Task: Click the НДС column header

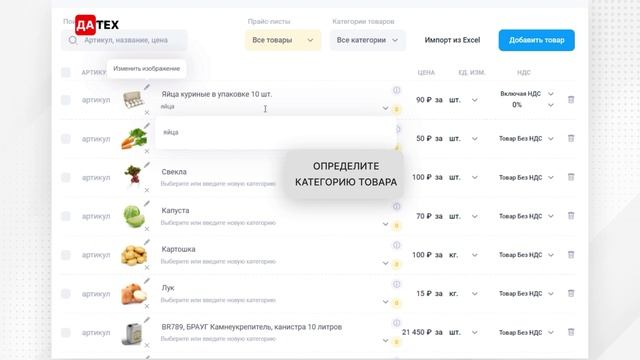Action: click(x=524, y=73)
